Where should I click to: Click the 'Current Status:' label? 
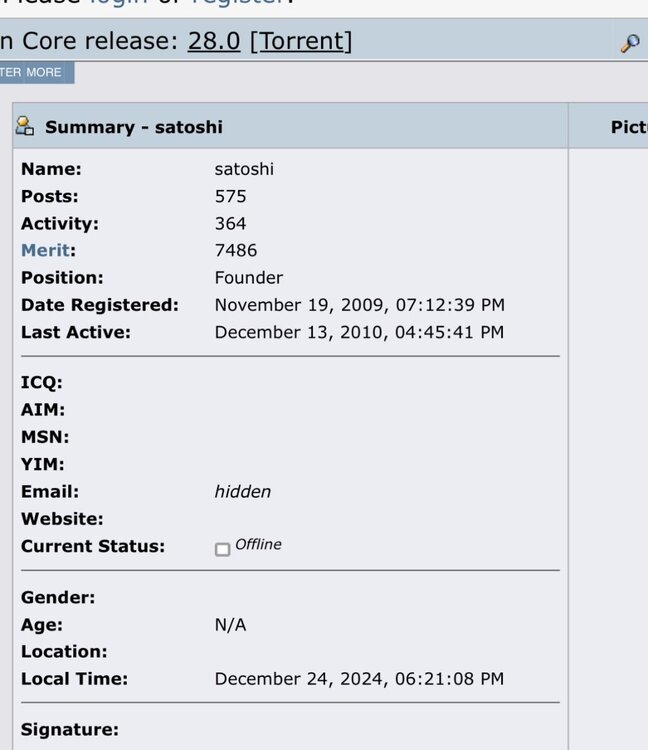point(93,546)
